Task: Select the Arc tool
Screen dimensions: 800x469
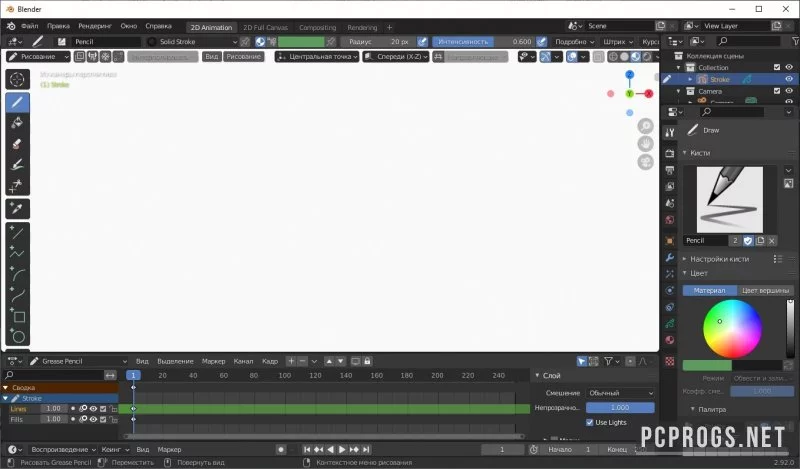Action: pyautogui.click(x=17, y=274)
